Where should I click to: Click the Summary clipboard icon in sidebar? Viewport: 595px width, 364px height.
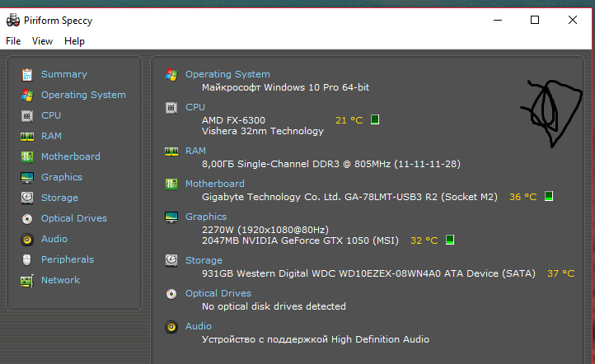point(27,74)
